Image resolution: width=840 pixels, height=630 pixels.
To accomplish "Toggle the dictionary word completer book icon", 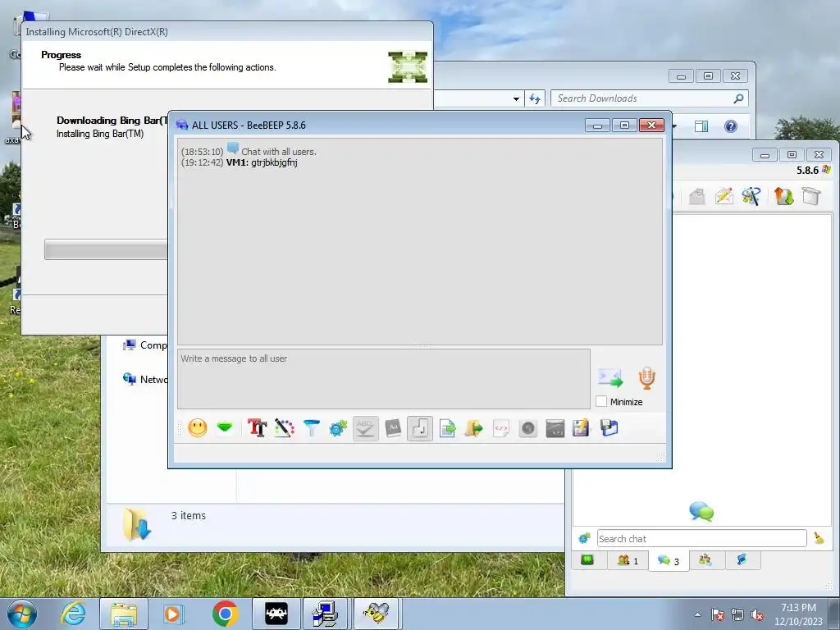I will tap(393, 428).
